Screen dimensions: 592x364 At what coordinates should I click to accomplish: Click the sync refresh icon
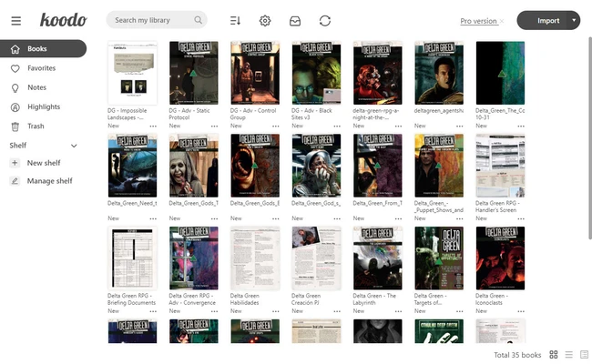coord(325,21)
